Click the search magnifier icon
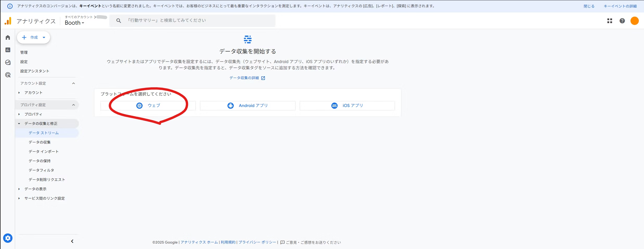This screenshot has height=249, width=644. click(119, 21)
